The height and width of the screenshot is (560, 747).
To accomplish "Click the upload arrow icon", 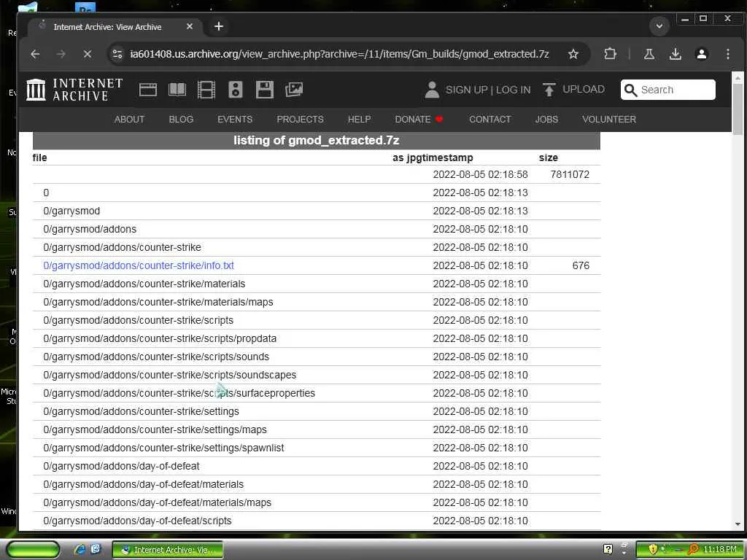I will [549, 90].
